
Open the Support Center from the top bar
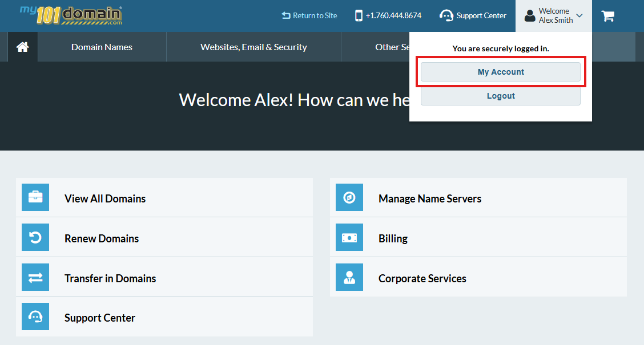[473, 16]
